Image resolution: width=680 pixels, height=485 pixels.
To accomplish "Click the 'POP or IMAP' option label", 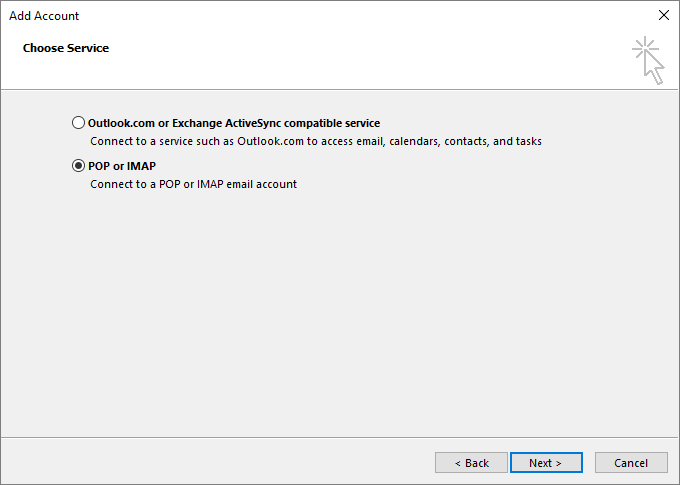I will coord(123,166).
